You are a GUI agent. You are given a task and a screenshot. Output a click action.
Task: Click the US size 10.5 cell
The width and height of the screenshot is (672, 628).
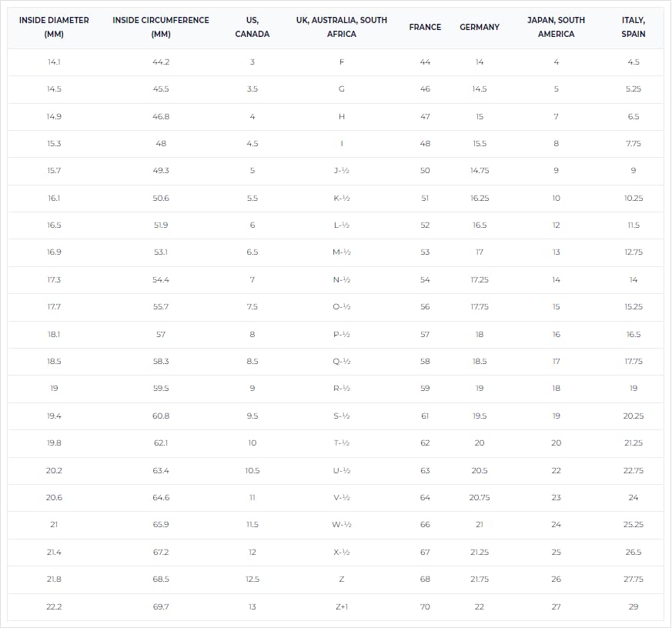point(252,470)
